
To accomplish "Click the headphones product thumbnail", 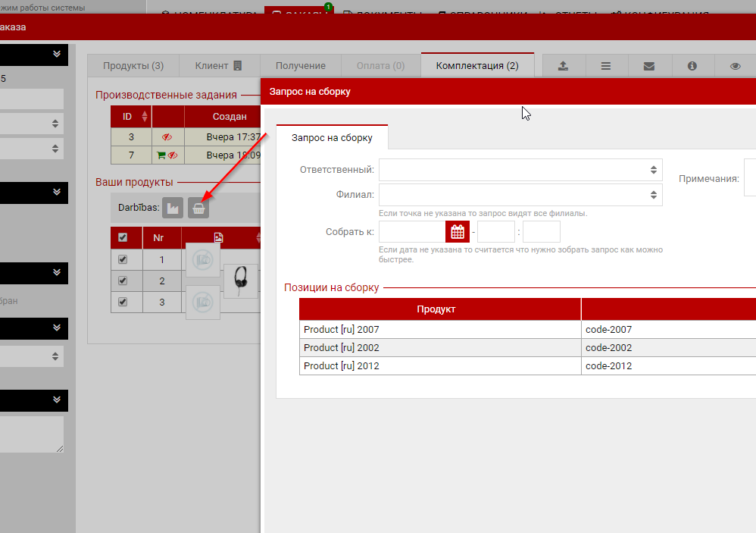I will [241, 281].
